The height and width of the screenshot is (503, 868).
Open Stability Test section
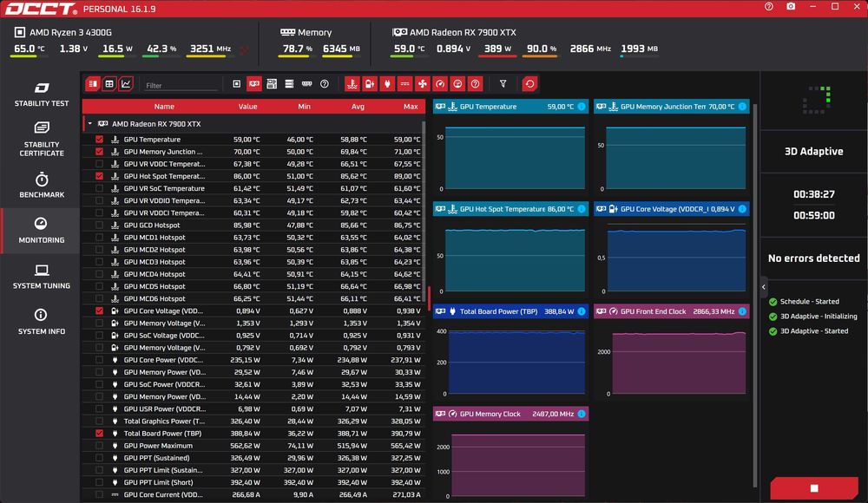tap(42, 94)
